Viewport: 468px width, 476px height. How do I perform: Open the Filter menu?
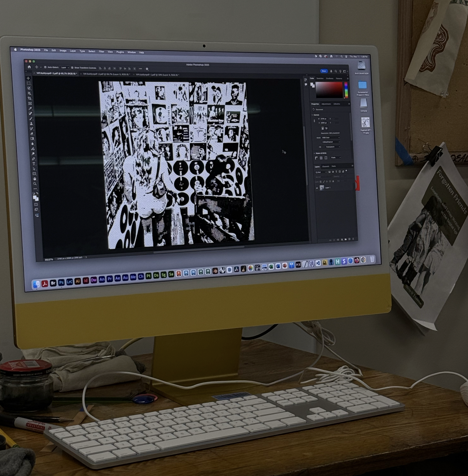101,51
